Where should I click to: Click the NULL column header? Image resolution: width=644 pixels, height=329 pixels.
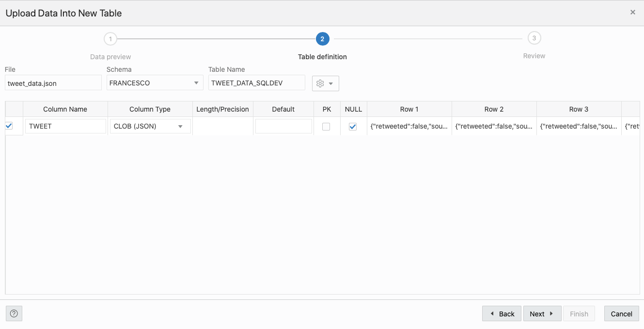pyautogui.click(x=354, y=109)
